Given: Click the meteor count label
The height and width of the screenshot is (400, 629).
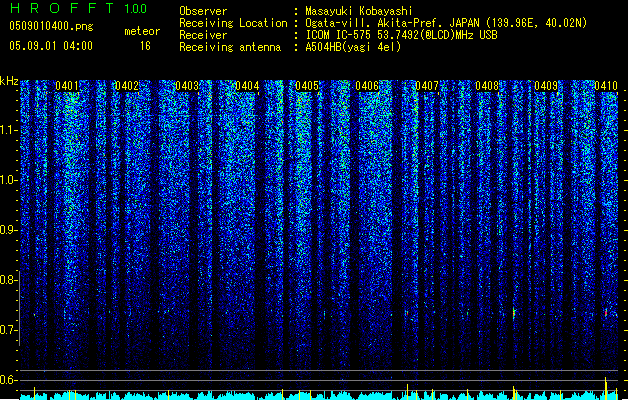Looking at the screenshot, I should (x=142, y=31).
